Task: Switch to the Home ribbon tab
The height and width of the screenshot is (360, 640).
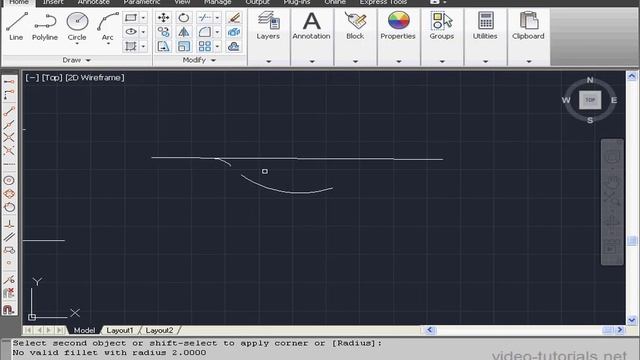Action: [19, 2]
